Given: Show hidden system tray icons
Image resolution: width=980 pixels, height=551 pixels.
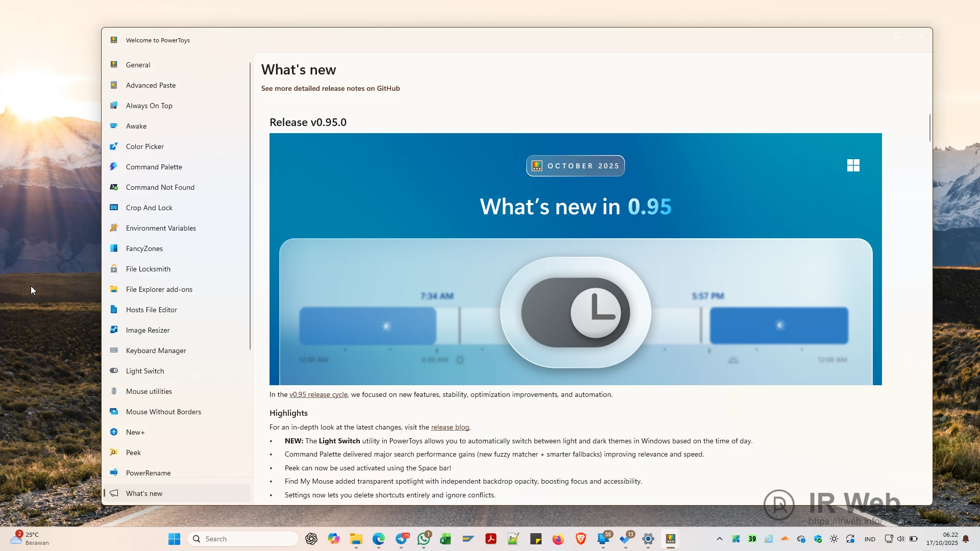Looking at the screenshot, I should [x=719, y=539].
